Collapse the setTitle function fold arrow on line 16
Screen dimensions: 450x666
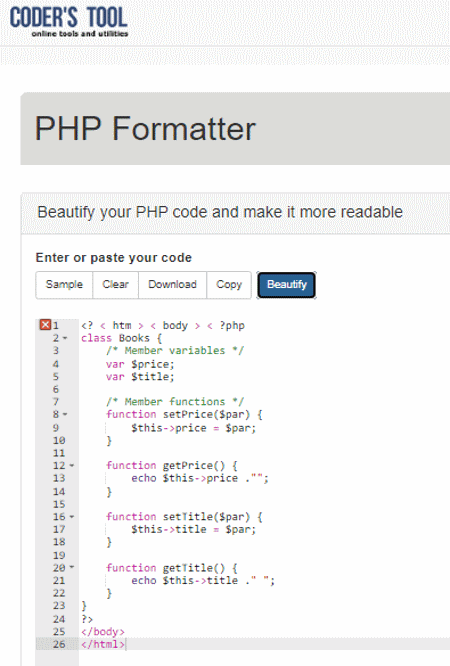coord(71,516)
